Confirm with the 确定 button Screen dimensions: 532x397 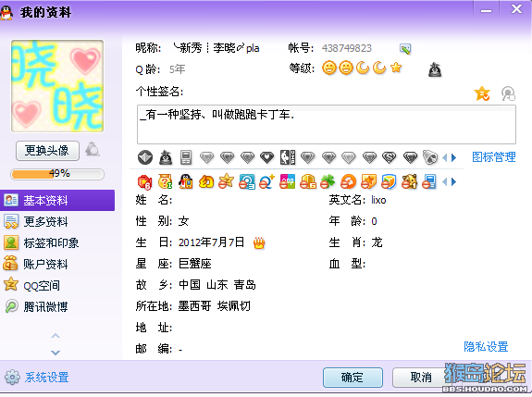click(353, 378)
